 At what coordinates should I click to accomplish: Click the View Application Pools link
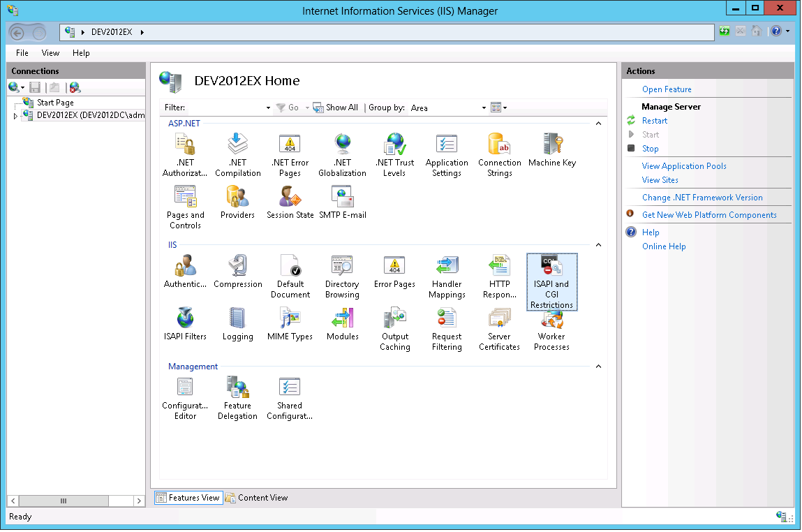[683, 166]
